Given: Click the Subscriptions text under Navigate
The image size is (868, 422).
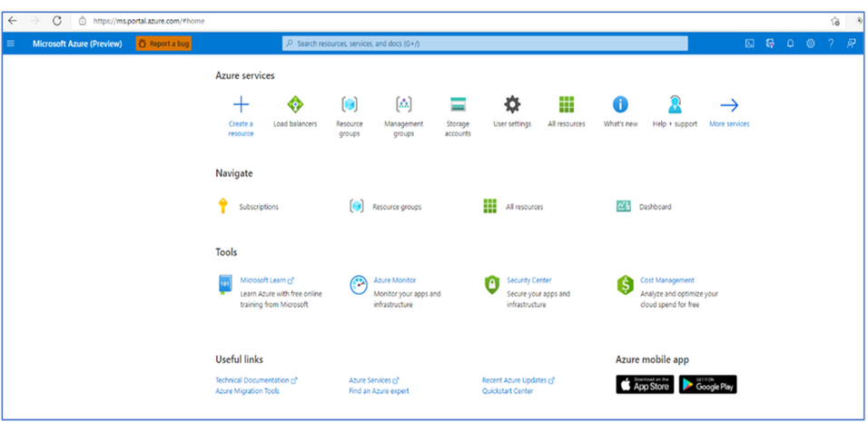Looking at the screenshot, I should [x=259, y=207].
